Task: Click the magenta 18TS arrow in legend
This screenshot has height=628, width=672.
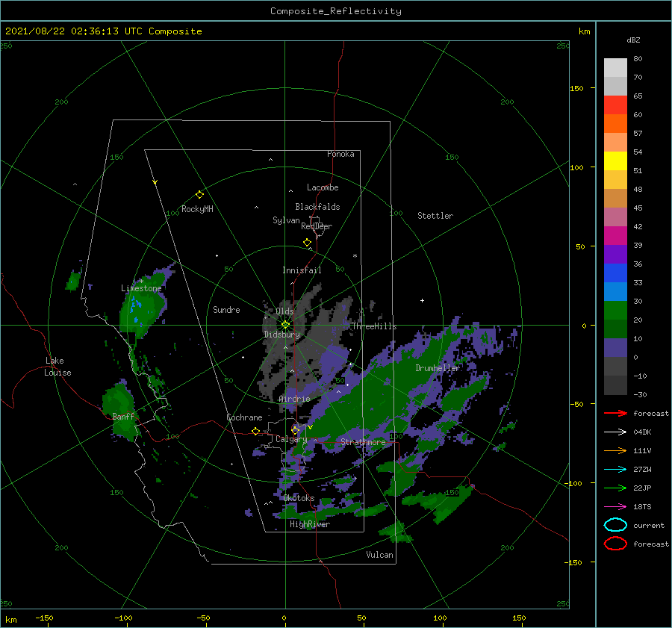Action: click(x=616, y=507)
